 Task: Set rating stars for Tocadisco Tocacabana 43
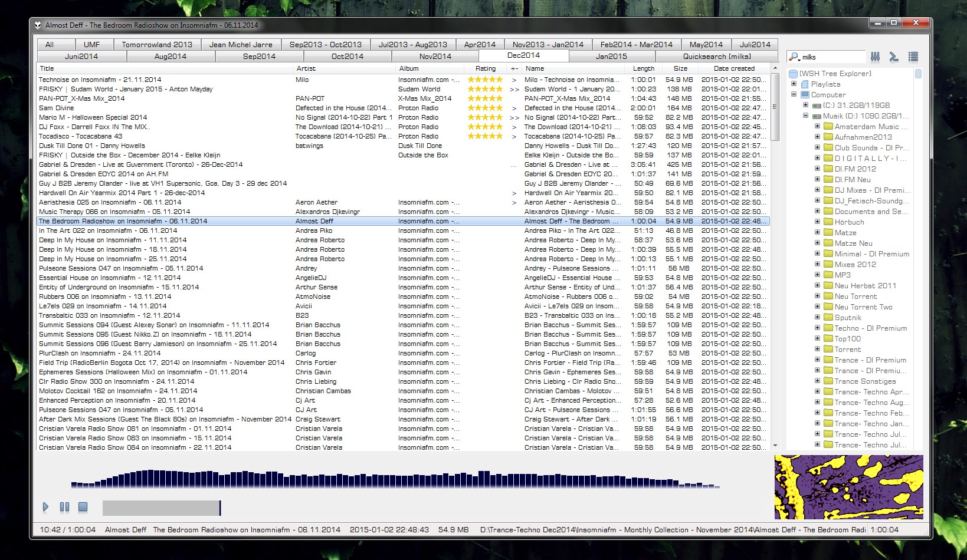pyautogui.click(x=485, y=136)
